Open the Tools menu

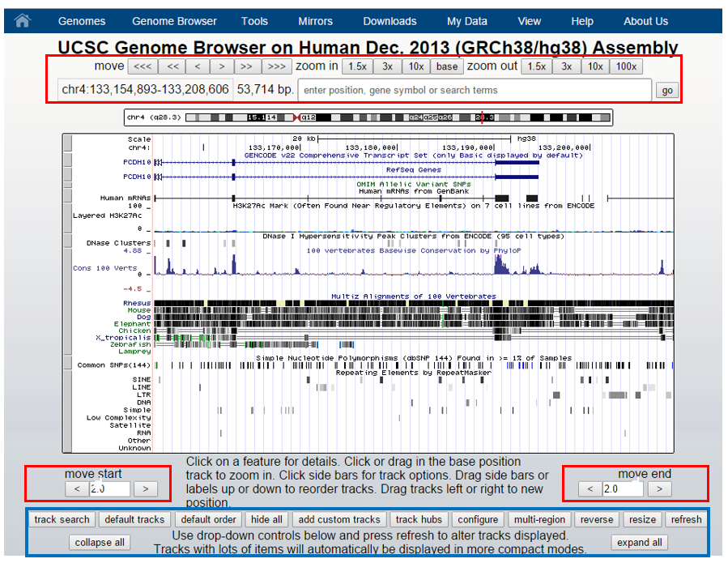tap(254, 21)
